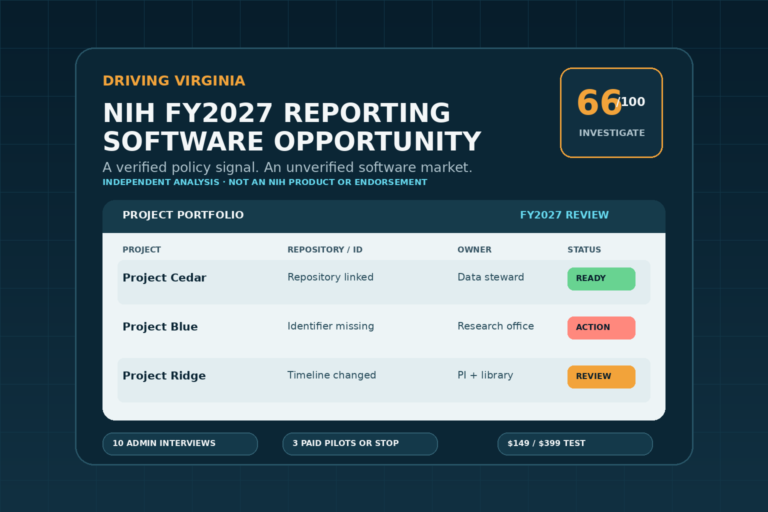
Task: Click the 'A verified policy signal' subtitle
Action: pyautogui.click(x=287, y=168)
